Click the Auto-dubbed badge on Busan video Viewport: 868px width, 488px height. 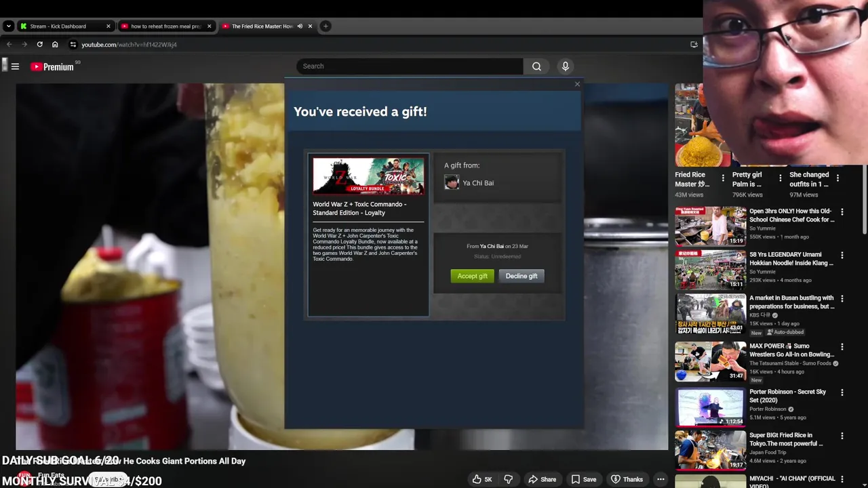coord(785,332)
